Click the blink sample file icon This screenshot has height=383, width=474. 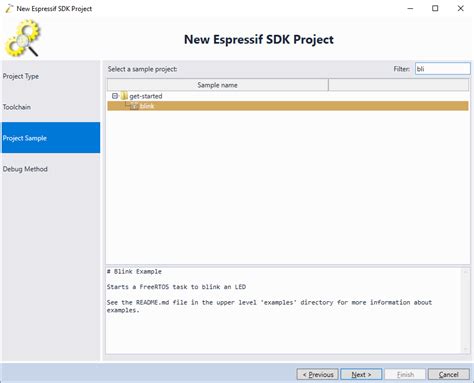(135, 106)
